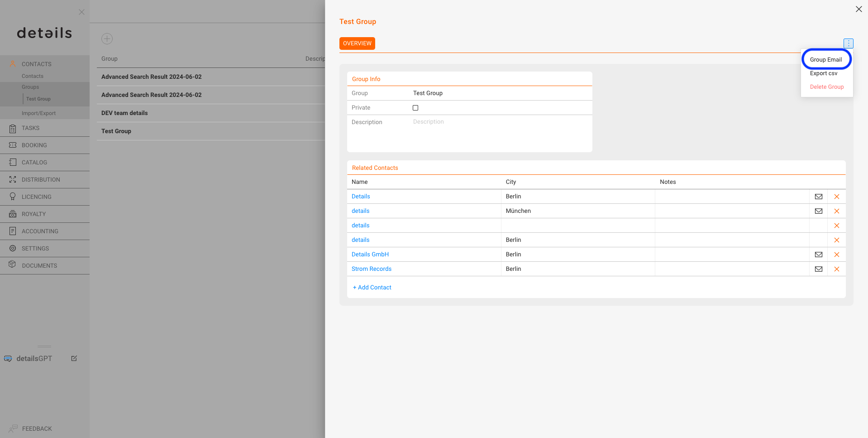
Task: Click the Feedback icon at bottom
Action: click(x=13, y=428)
